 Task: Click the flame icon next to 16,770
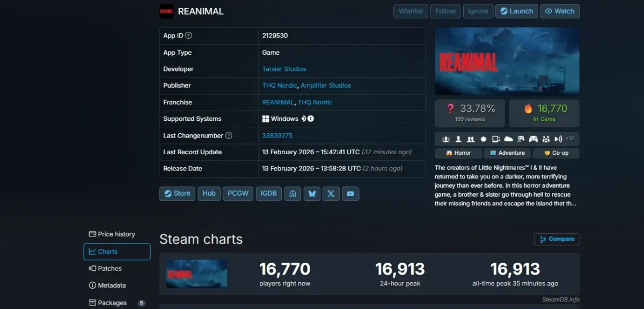click(529, 109)
